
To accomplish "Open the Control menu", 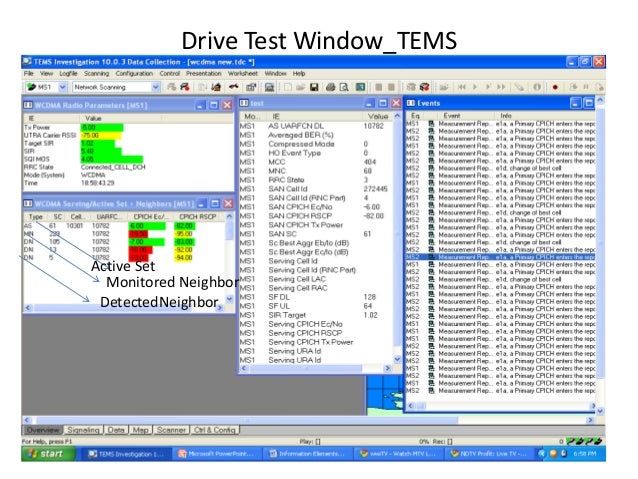I will (169, 74).
